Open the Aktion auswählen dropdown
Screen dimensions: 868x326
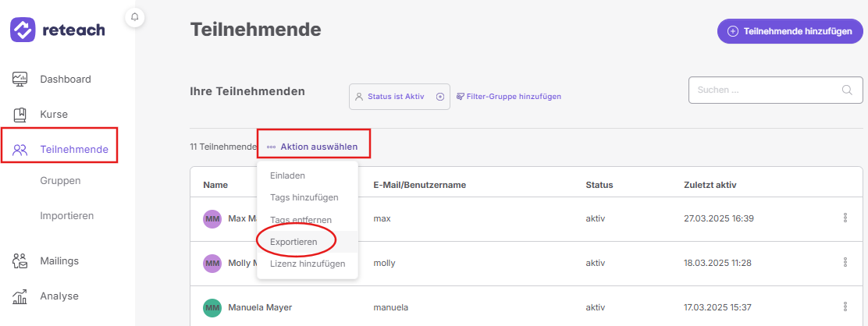[x=313, y=147]
